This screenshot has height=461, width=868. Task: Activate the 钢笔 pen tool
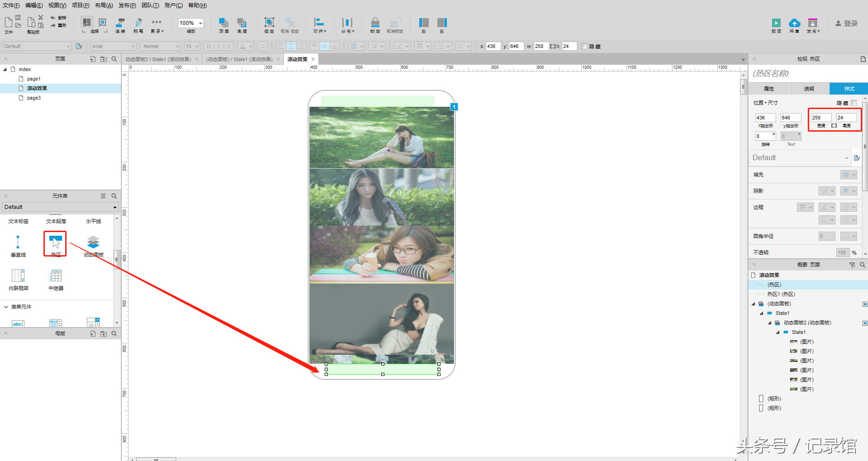coord(139,25)
